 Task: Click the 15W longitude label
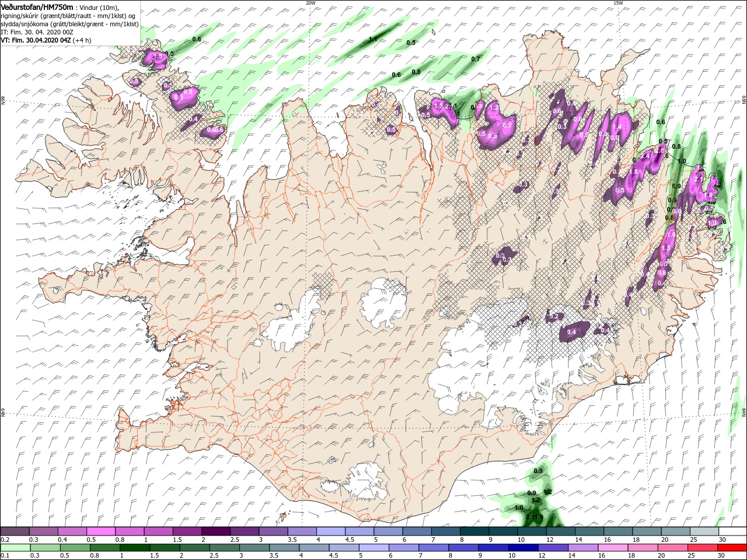[618, 2]
